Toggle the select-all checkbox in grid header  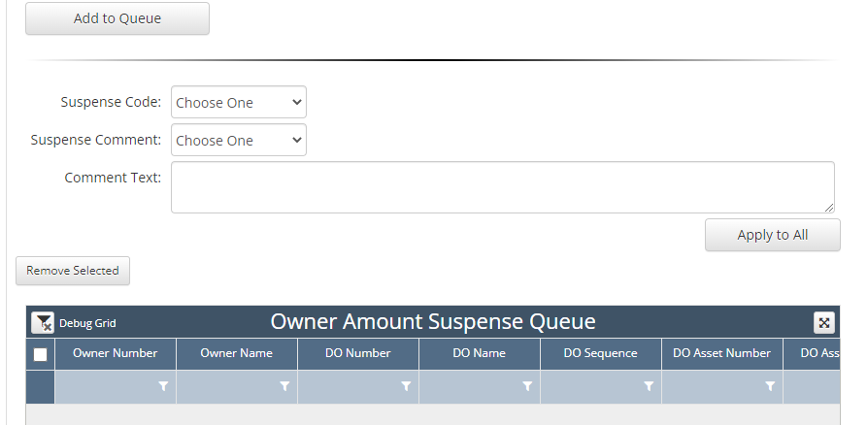pos(40,354)
